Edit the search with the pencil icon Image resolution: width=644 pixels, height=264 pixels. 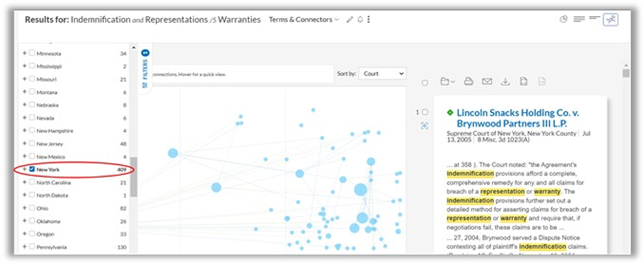[349, 20]
